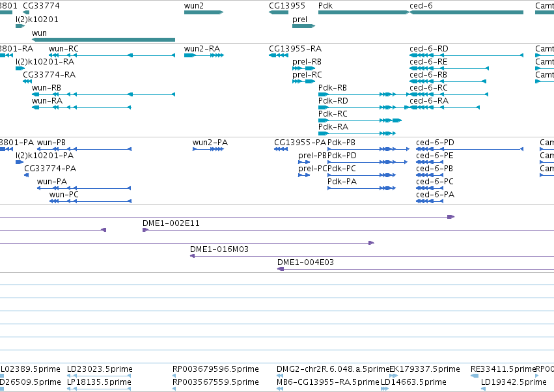554x392 pixels.
Task: Select the CG33774-RA transcript label
Action: pos(49,75)
